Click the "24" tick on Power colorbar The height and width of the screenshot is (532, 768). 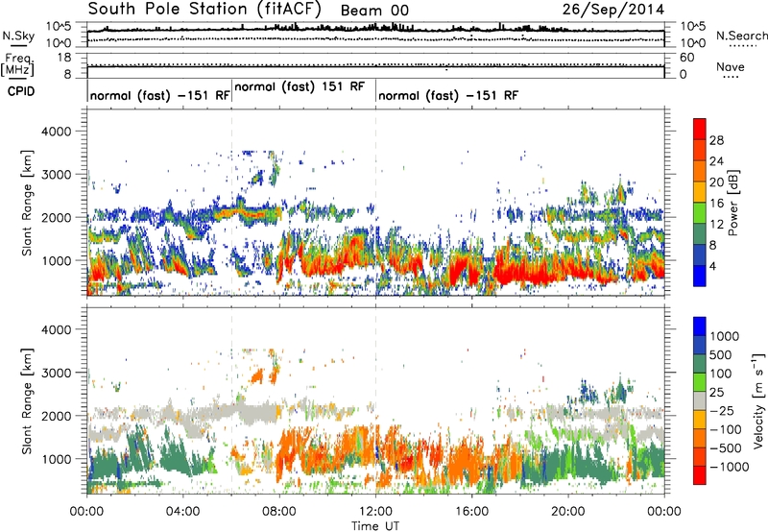(x=716, y=161)
